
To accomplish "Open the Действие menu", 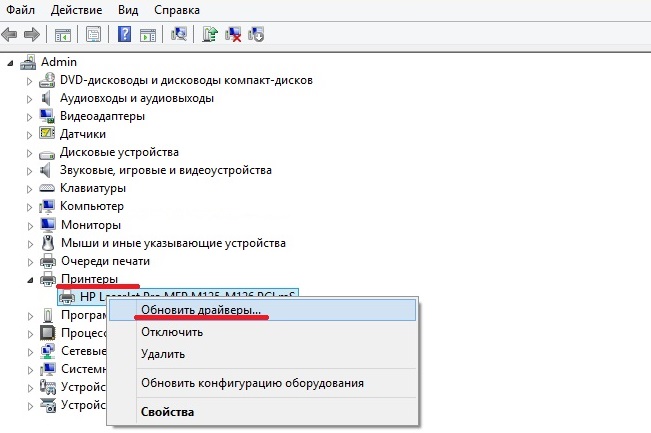I will click(76, 10).
